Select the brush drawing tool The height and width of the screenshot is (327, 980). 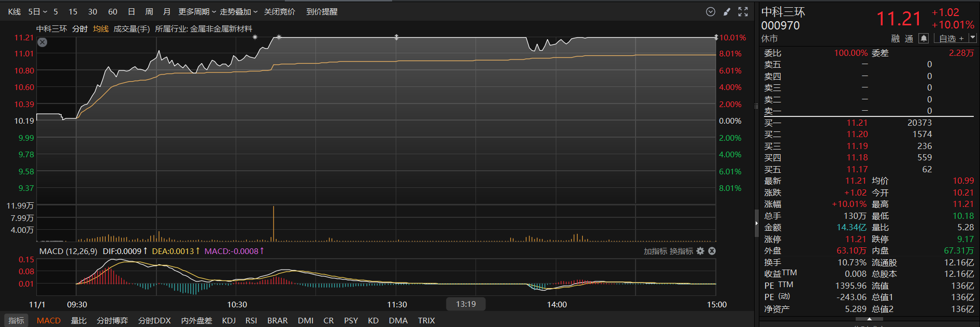(x=727, y=12)
